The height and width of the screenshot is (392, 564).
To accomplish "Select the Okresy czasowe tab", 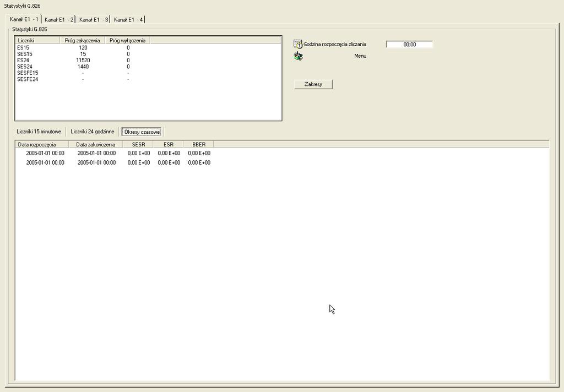I will (142, 132).
